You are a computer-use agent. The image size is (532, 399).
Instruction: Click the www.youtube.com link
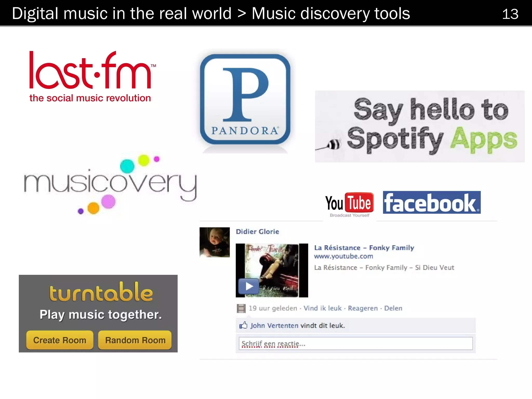coord(343,256)
